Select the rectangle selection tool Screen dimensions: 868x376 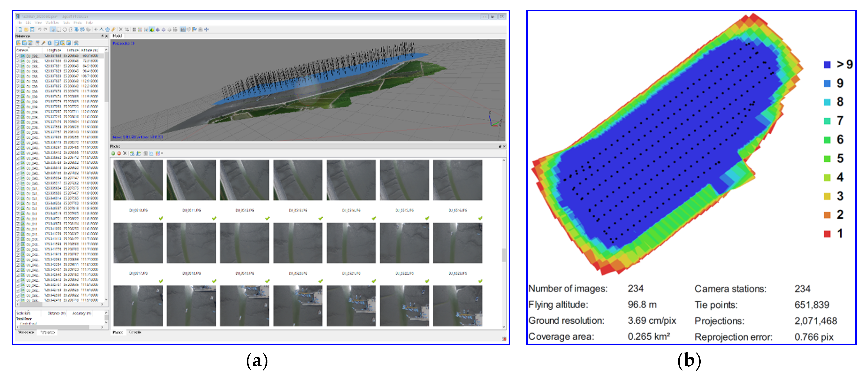click(x=59, y=29)
